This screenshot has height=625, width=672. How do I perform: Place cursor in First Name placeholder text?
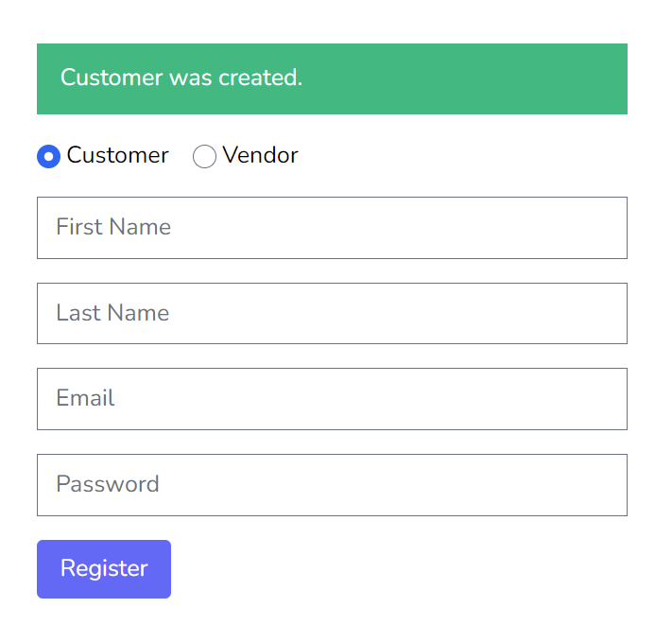click(x=113, y=226)
